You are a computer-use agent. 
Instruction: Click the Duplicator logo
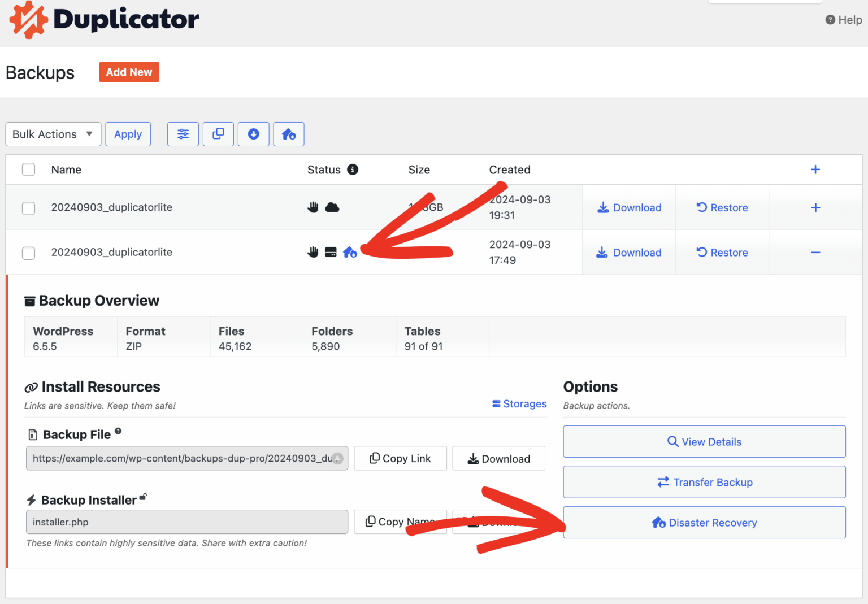tap(104, 20)
